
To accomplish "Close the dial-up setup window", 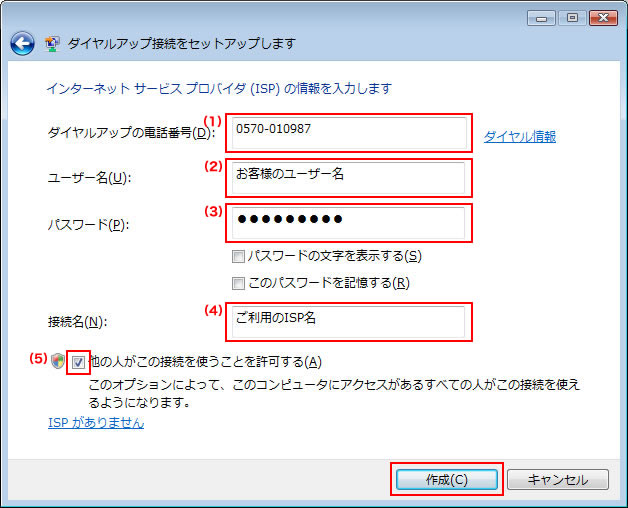I will (x=603, y=18).
